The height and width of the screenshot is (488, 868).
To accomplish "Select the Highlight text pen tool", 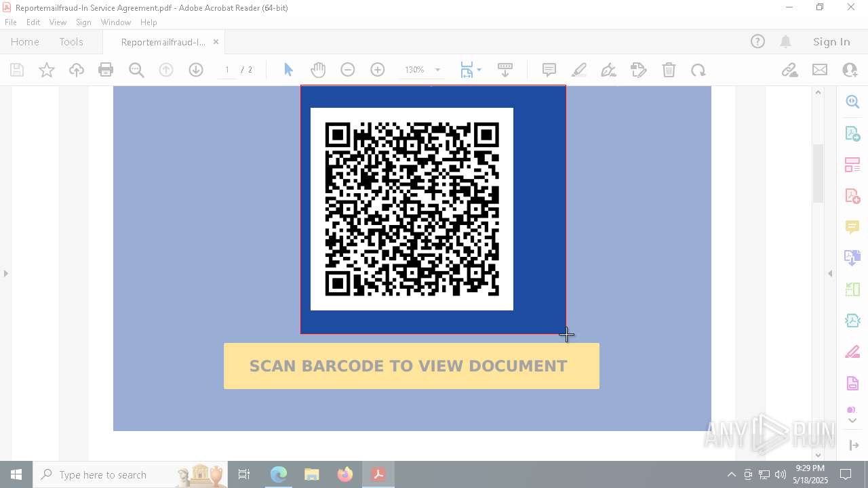I will (579, 70).
